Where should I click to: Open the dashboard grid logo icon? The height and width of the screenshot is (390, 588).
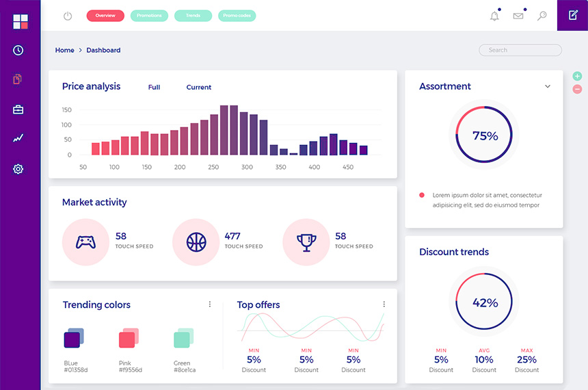tap(21, 21)
